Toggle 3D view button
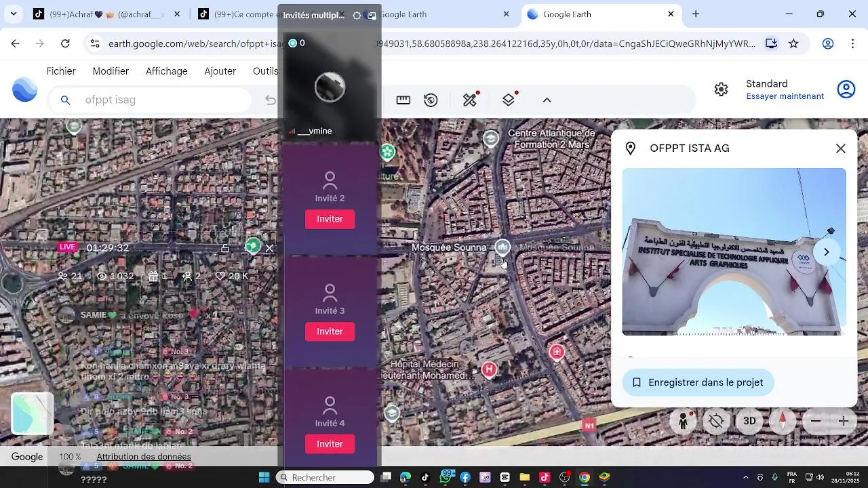Image resolution: width=868 pixels, height=488 pixels. (x=749, y=421)
